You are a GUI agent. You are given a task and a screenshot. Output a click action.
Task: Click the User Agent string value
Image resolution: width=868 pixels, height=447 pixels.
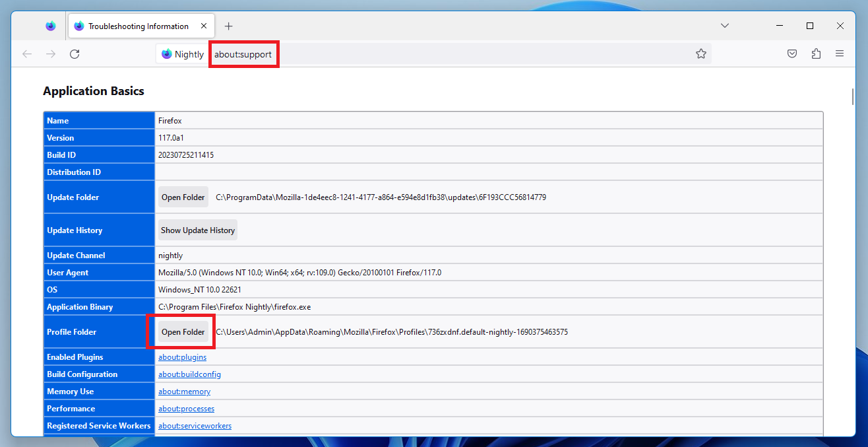click(299, 273)
